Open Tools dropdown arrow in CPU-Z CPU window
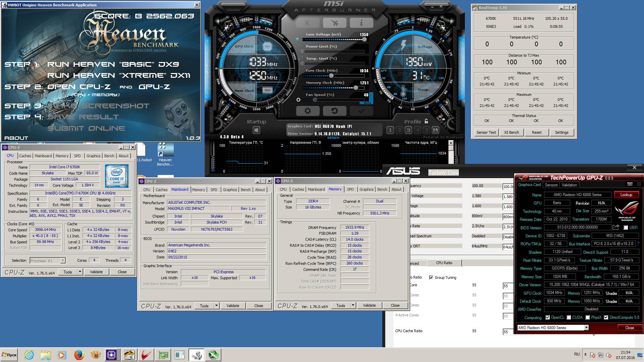This screenshot has width=644, height=362. click(x=80, y=272)
